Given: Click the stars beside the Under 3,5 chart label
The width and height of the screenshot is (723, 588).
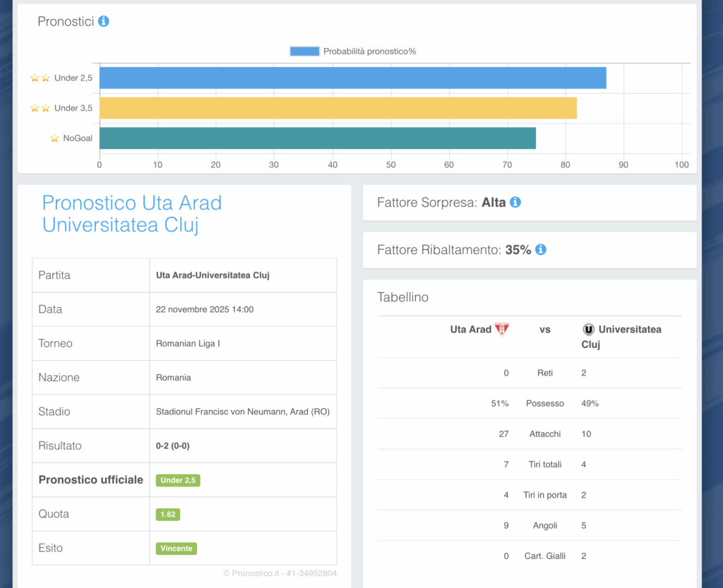Looking at the screenshot, I should tap(40, 108).
